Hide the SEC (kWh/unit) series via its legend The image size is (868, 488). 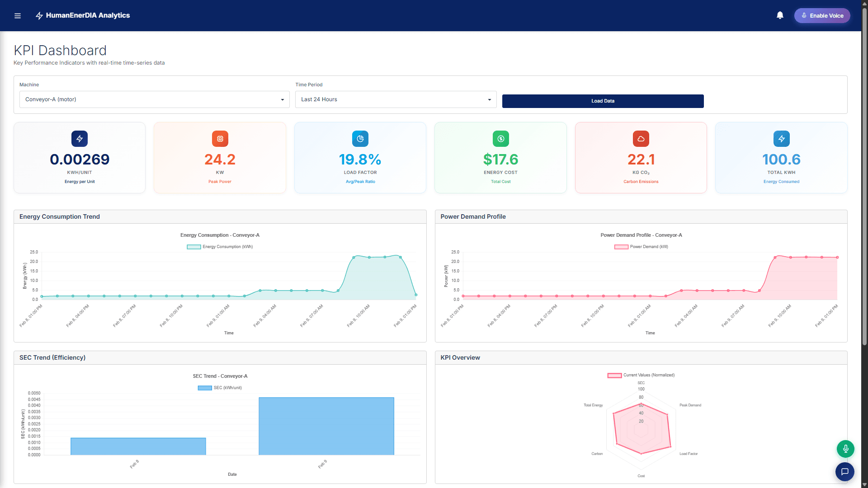click(x=220, y=388)
